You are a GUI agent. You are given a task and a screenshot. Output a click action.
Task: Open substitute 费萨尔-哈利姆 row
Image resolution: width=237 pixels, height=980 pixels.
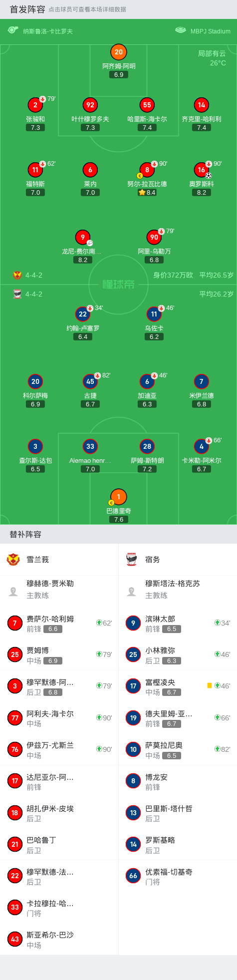pyautogui.click(x=59, y=623)
